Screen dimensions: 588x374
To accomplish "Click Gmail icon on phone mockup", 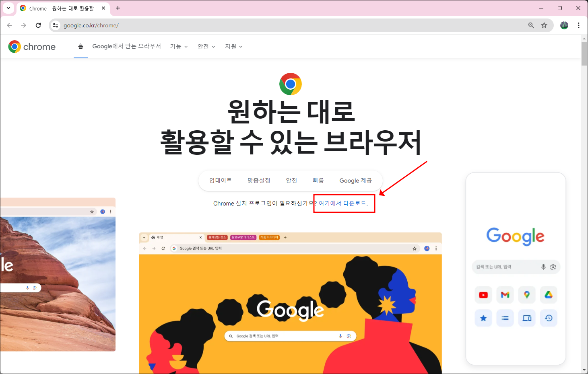I will coord(505,295).
